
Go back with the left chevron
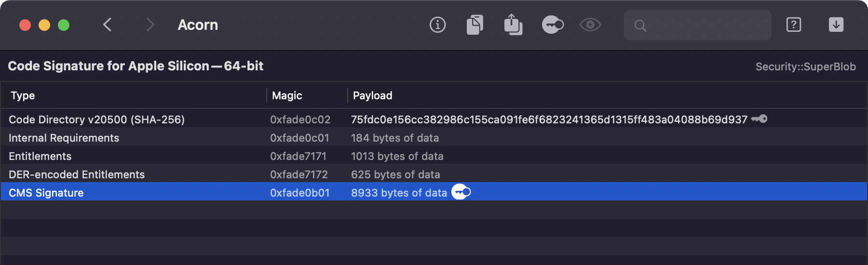pyautogui.click(x=108, y=25)
